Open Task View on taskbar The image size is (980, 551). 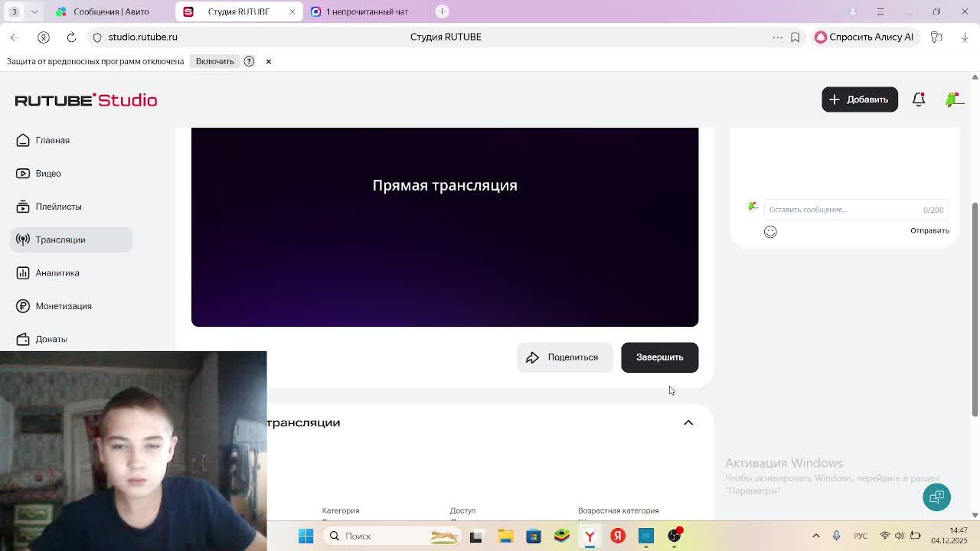tap(475, 536)
